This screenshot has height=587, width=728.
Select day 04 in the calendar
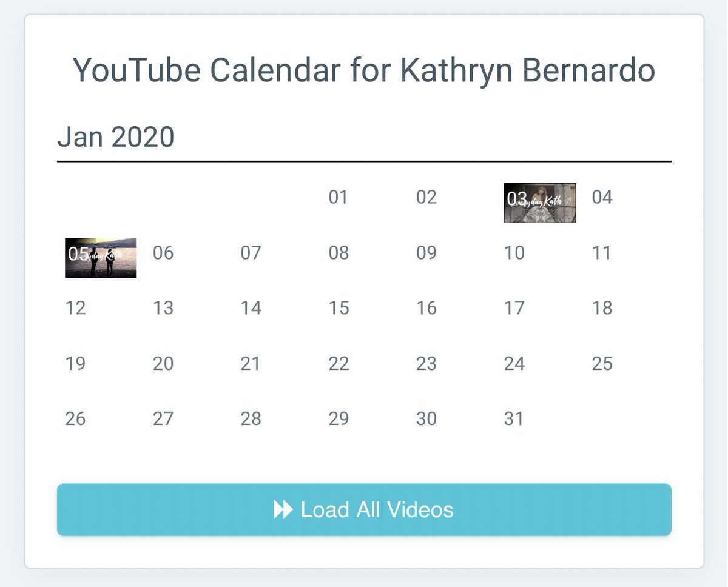click(x=602, y=197)
